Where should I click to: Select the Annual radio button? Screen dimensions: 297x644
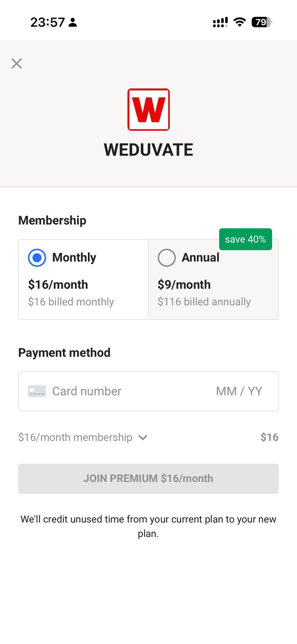click(x=167, y=257)
